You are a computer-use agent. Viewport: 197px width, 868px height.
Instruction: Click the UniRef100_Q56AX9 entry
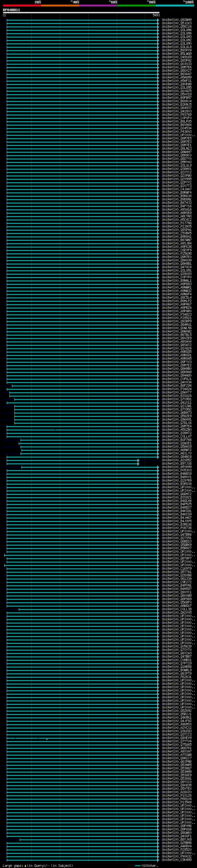click(x=177, y=446)
